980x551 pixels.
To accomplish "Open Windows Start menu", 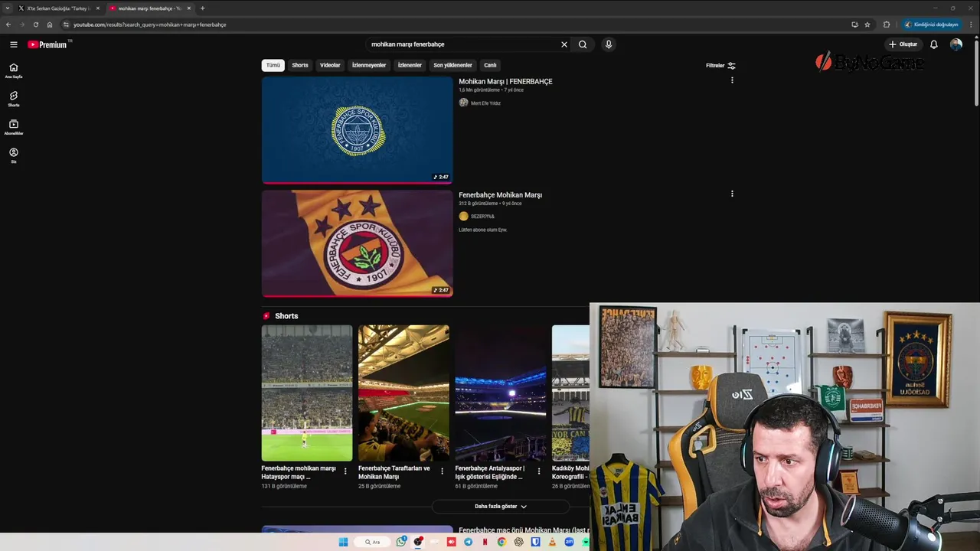I will coord(343,542).
